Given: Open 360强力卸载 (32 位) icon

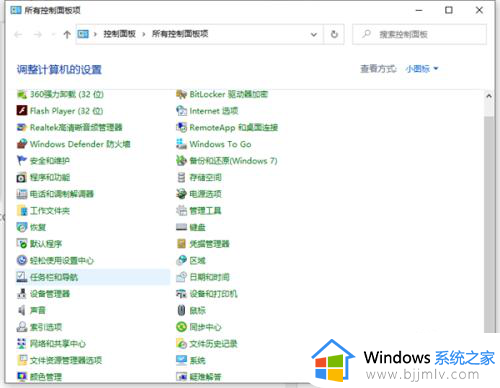Looking at the screenshot, I should (22, 94).
